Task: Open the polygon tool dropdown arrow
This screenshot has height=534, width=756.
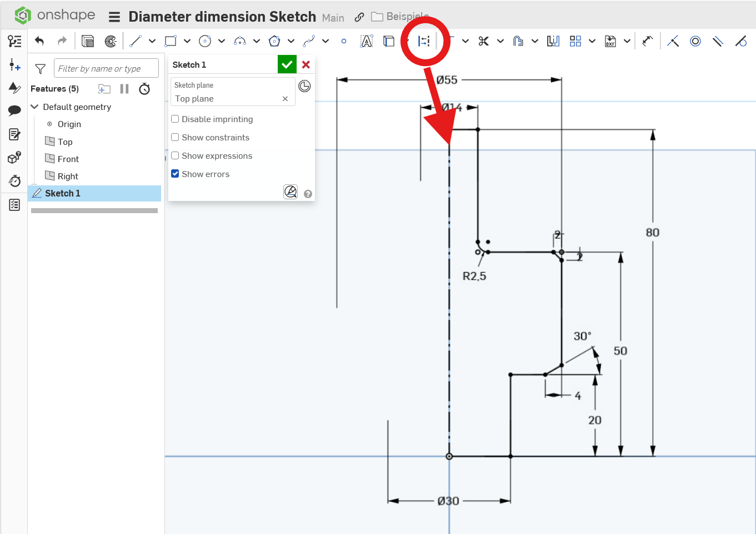Action: click(291, 41)
